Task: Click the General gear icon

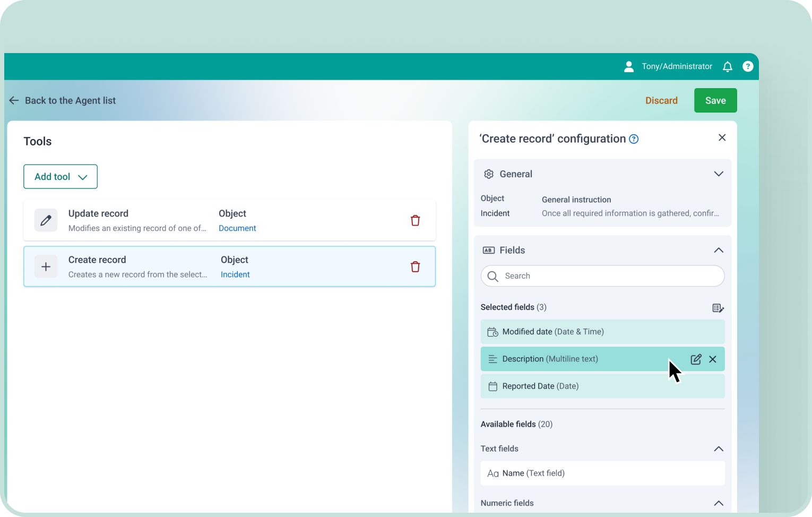Action: coord(489,174)
